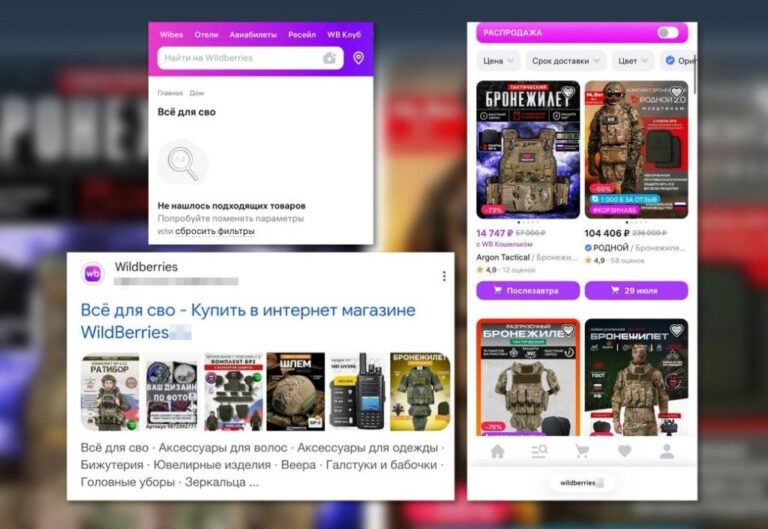The height and width of the screenshot is (529, 768).
Task: Open the РОДНОЙ 2.0 armor kit product image
Action: (636, 150)
